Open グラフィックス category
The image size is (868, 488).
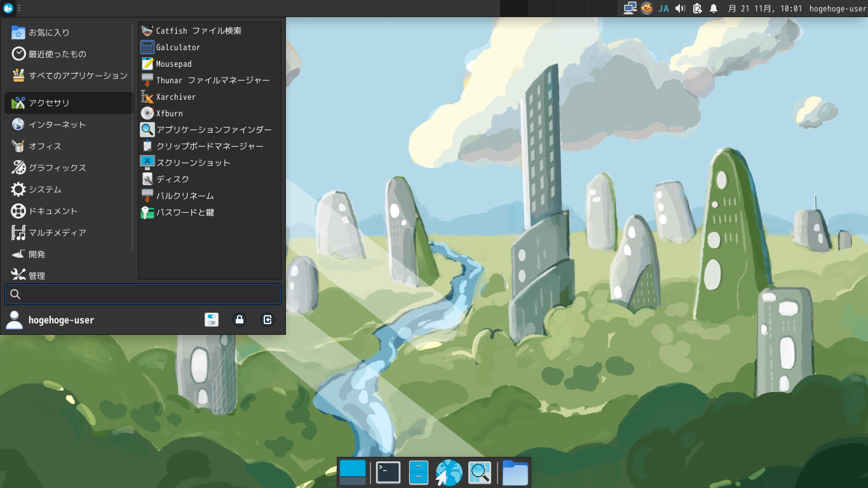click(x=68, y=168)
